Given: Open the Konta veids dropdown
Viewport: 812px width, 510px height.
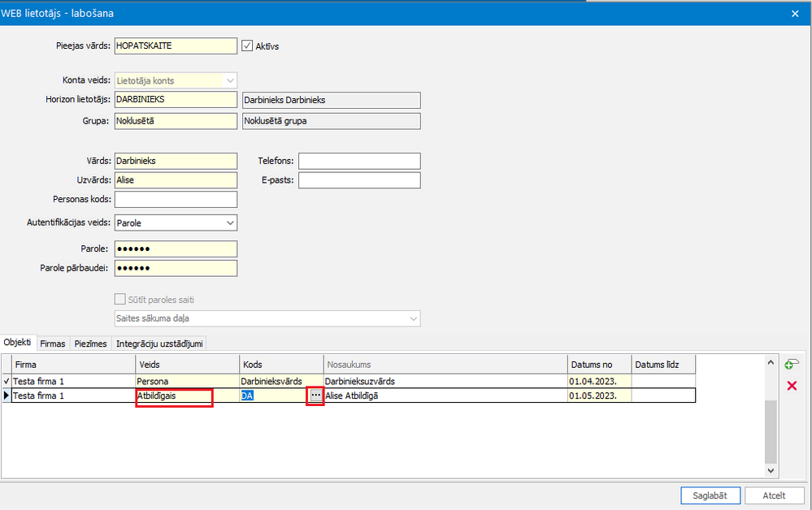Looking at the screenshot, I should (x=230, y=80).
